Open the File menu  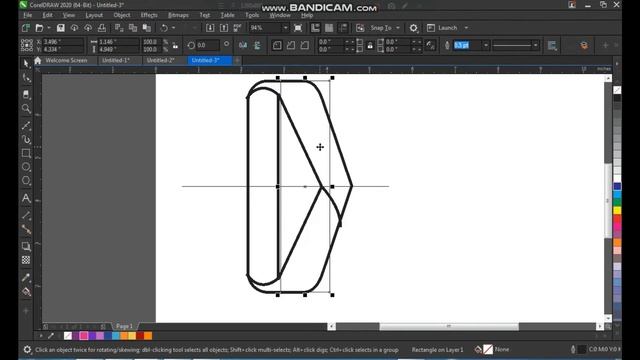[27, 15]
